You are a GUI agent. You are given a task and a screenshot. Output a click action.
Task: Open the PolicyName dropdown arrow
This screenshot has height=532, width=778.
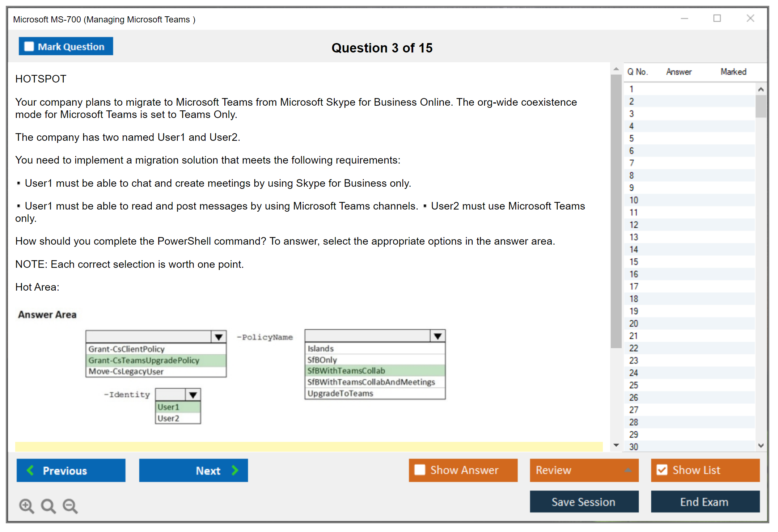(x=437, y=336)
